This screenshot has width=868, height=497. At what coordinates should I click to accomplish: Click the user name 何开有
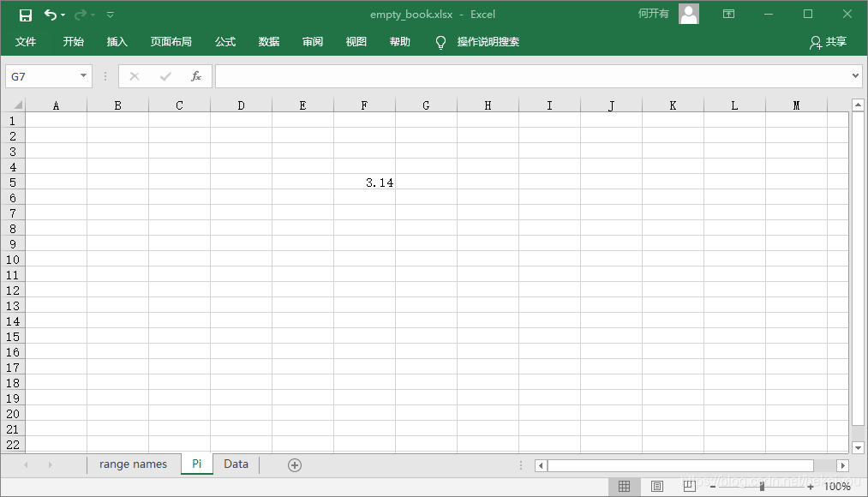[653, 14]
